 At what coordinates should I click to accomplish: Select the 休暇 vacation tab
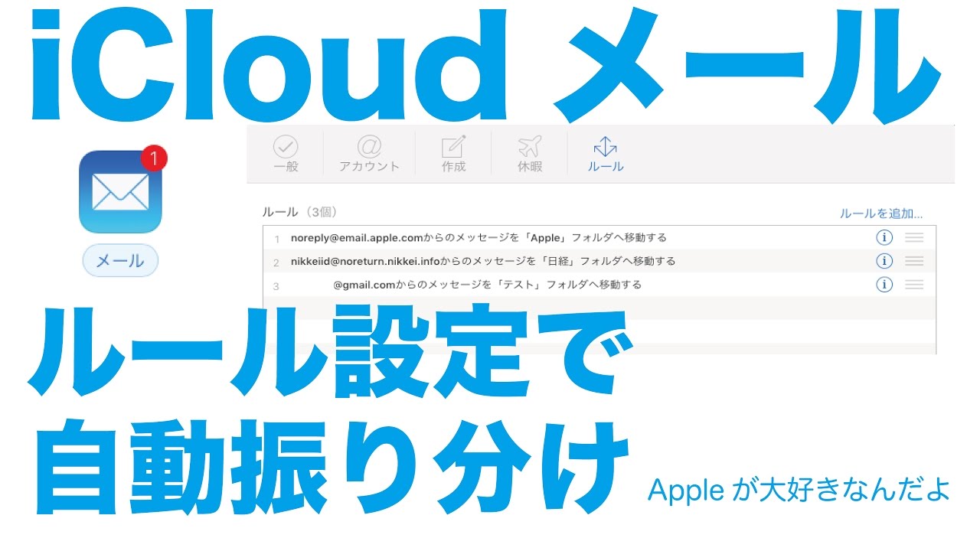click(x=530, y=154)
